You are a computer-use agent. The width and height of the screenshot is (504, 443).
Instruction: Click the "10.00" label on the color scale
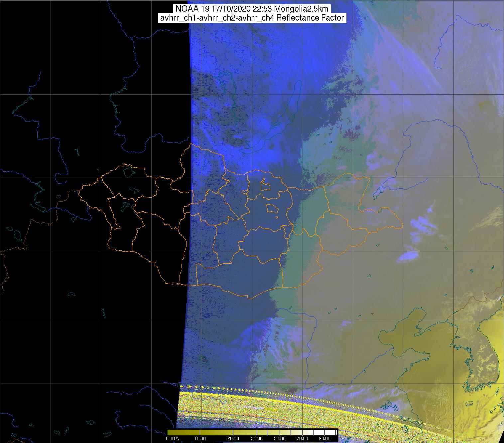(200, 438)
